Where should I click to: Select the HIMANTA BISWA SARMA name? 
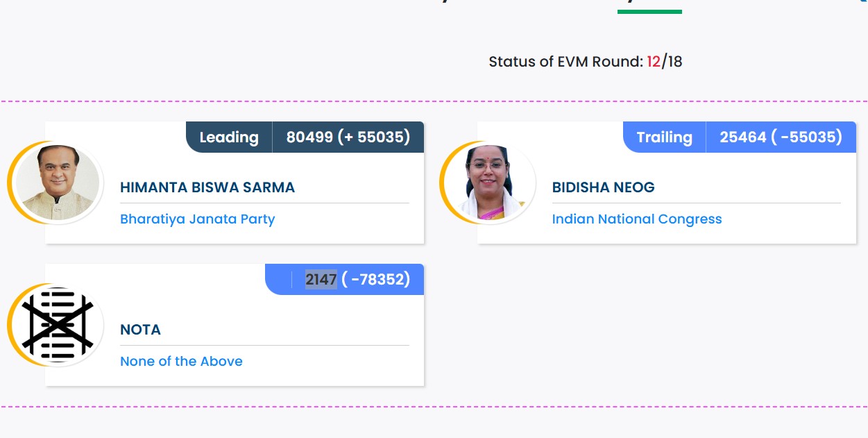(207, 187)
